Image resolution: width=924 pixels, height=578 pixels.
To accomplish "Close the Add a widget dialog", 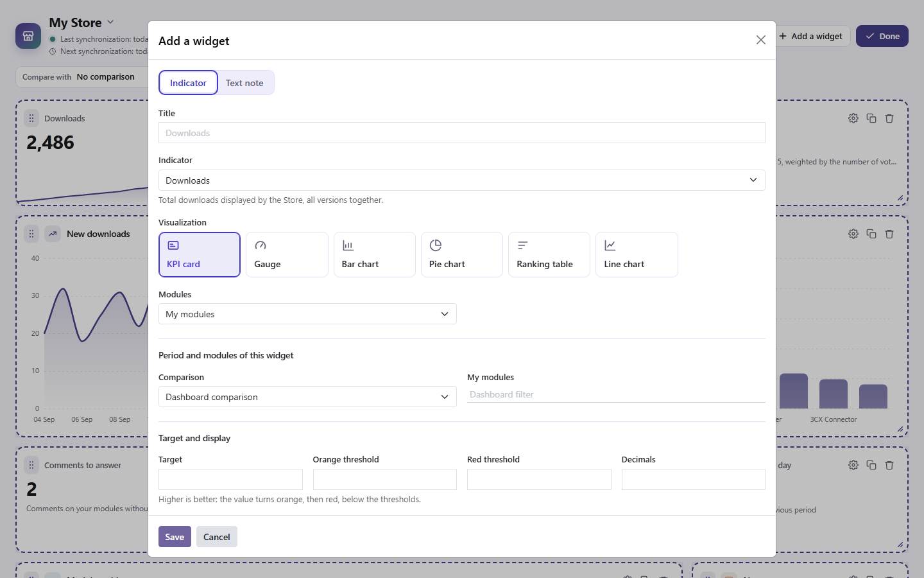I will 761,40.
